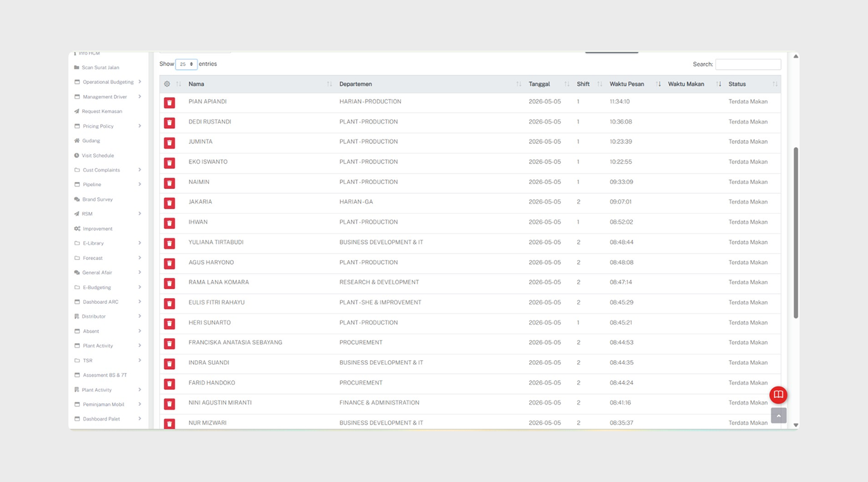The height and width of the screenshot is (482, 868).
Task: Click the Scan Surat Jalan folder icon
Action: [x=77, y=67]
